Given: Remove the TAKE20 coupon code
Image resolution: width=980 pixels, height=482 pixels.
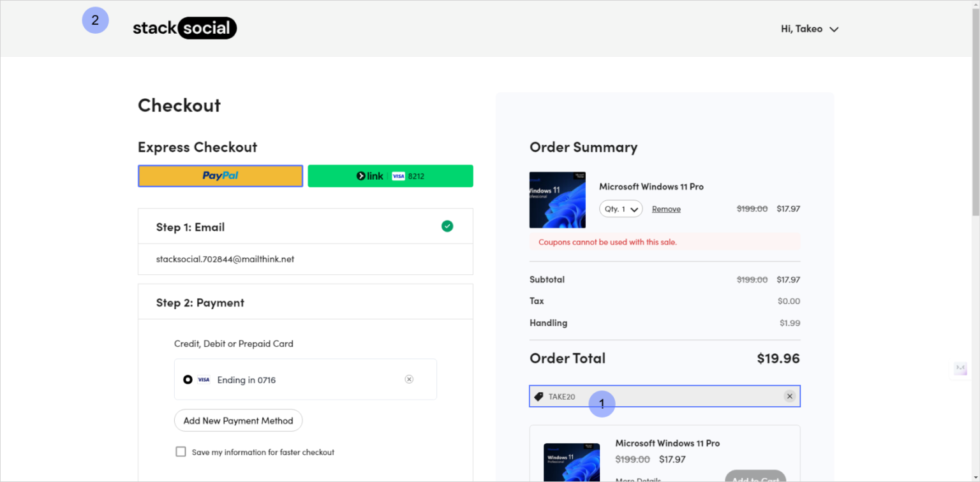Looking at the screenshot, I should [x=790, y=396].
